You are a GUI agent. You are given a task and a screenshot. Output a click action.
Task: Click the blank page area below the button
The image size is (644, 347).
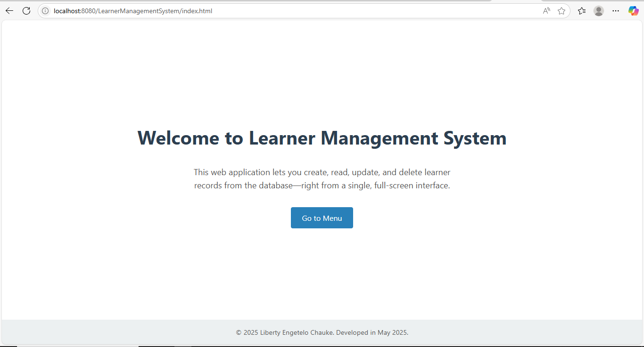[x=322, y=273]
